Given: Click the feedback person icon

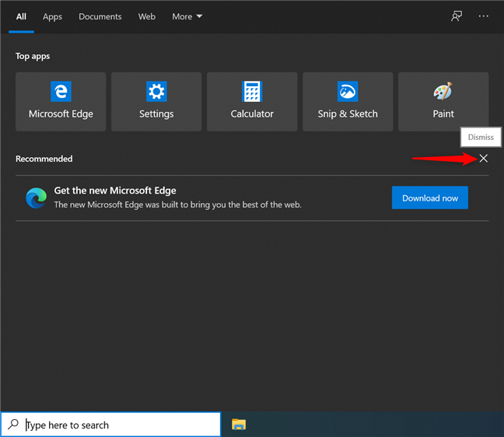Looking at the screenshot, I should point(457,16).
